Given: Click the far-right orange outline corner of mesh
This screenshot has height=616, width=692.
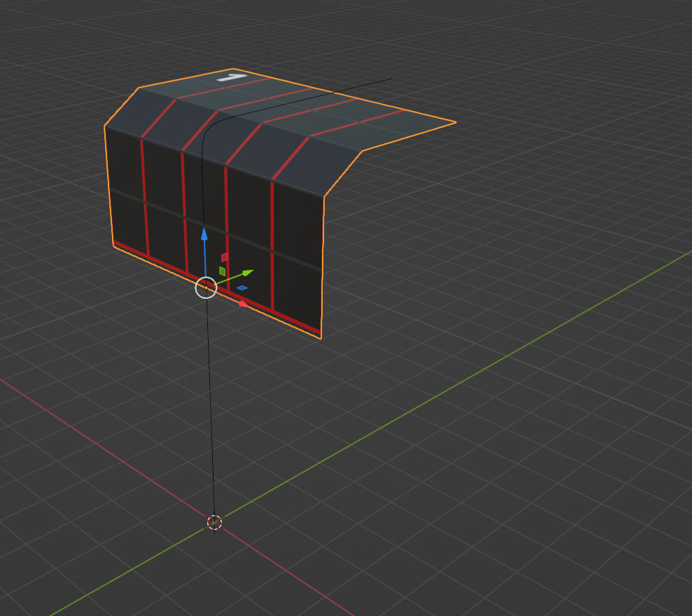Looking at the screenshot, I should coord(456,122).
